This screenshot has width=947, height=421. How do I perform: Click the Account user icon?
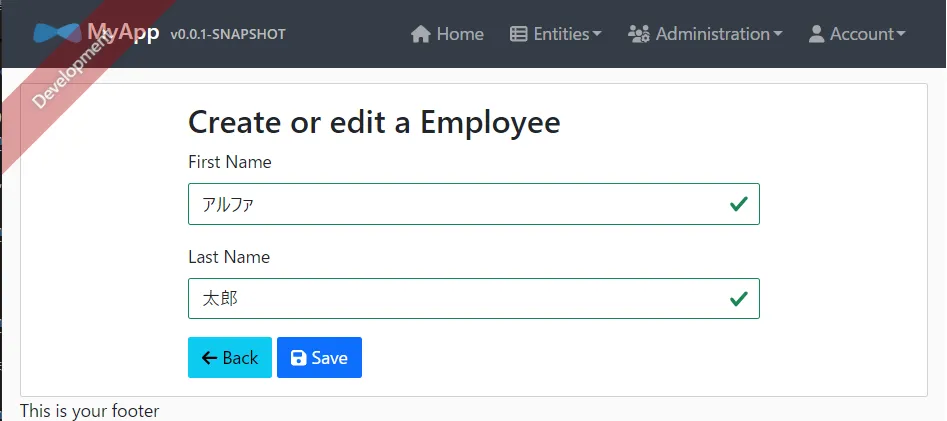point(817,34)
